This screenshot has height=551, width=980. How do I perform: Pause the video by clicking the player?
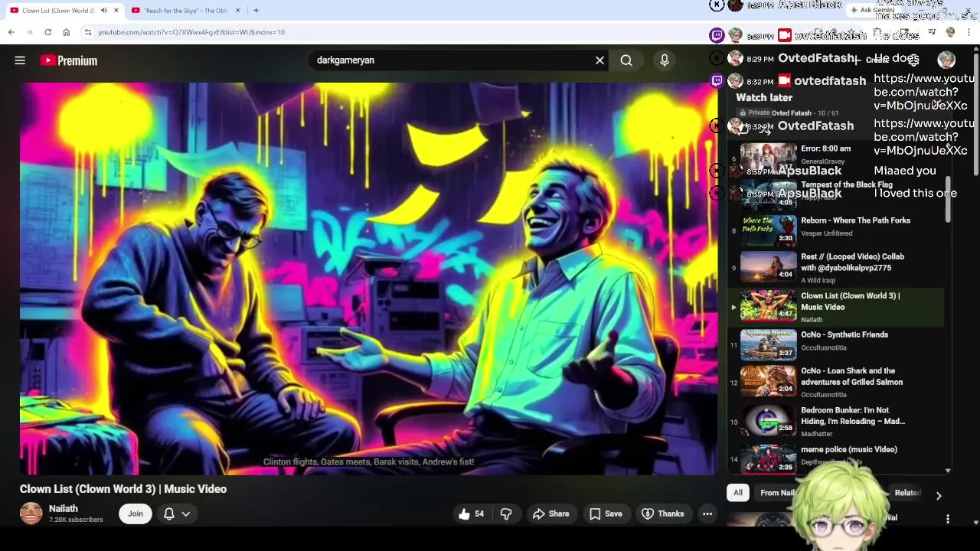click(x=368, y=279)
